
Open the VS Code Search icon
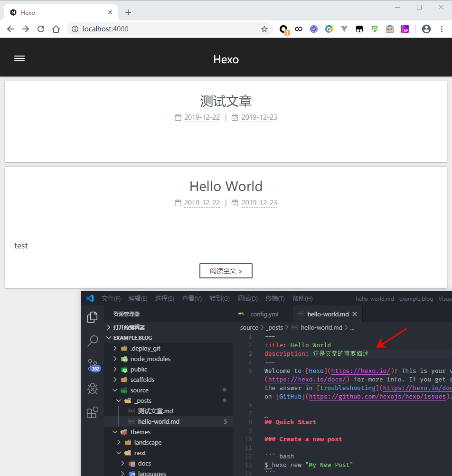(x=93, y=341)
